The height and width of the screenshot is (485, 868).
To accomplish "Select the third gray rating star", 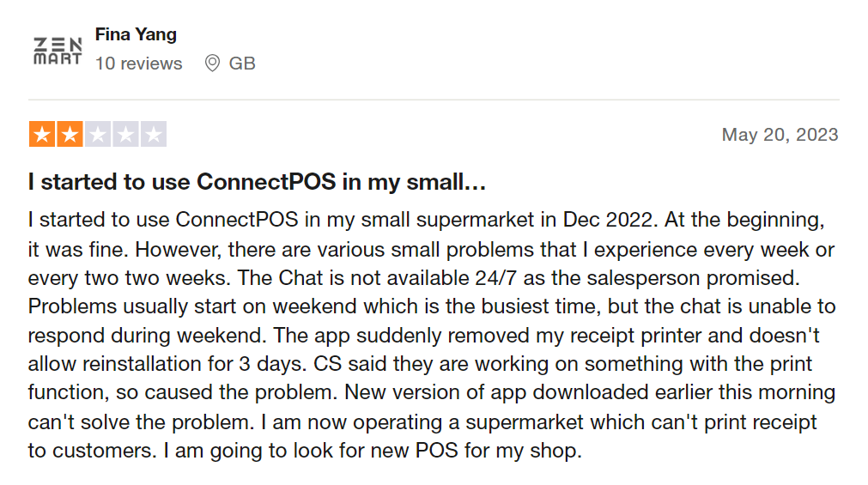I will click(x=98, y=135).
